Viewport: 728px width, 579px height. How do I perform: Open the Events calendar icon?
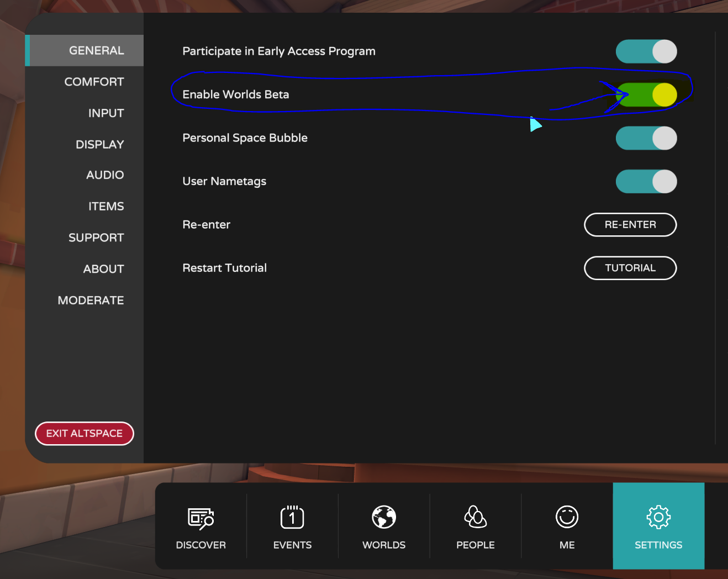click(x=292, y=518)
